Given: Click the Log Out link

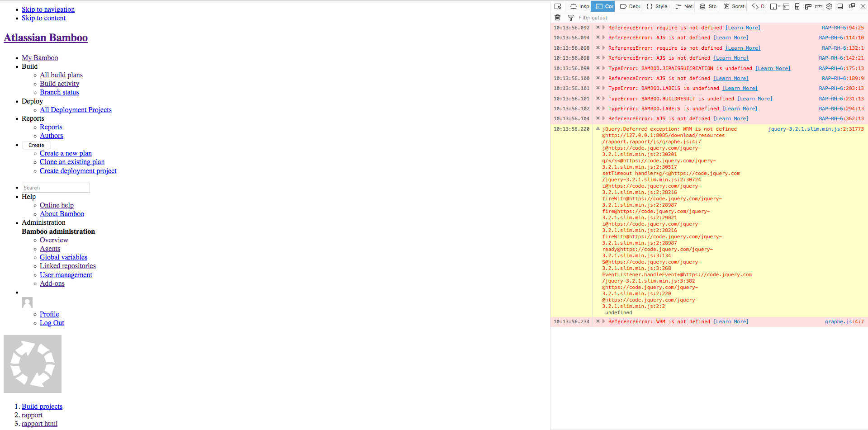Looking at the screenshot, I should tap(52, 323).
